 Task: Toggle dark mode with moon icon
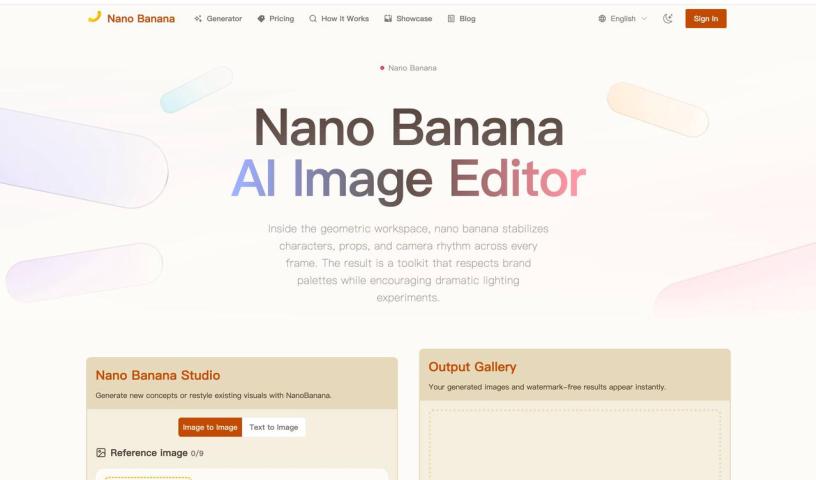point(668,19)
